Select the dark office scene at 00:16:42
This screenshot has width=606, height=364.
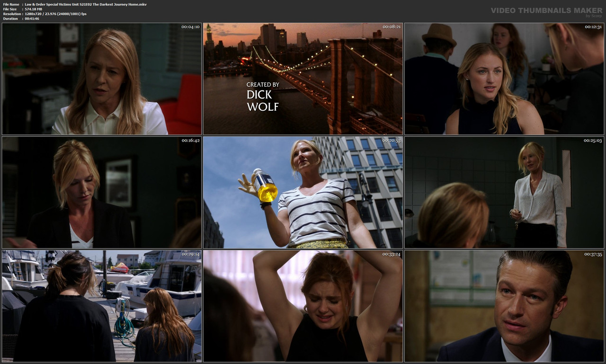coord(102,192)
